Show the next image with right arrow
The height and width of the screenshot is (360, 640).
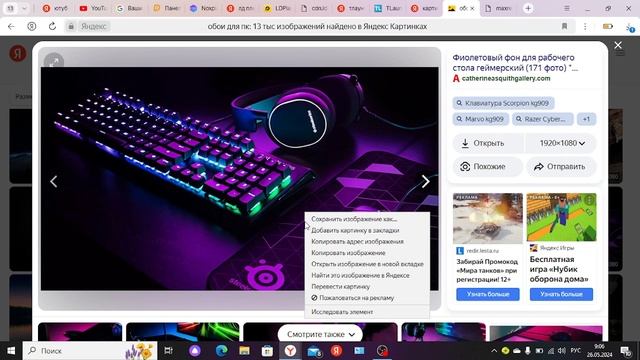(x=425, y=181)
